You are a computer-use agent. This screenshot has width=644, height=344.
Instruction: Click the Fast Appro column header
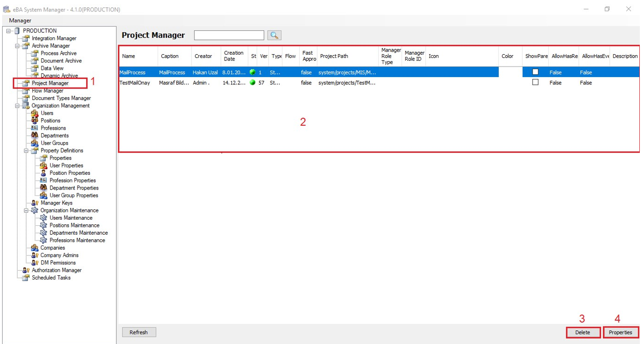click(308, 56)
